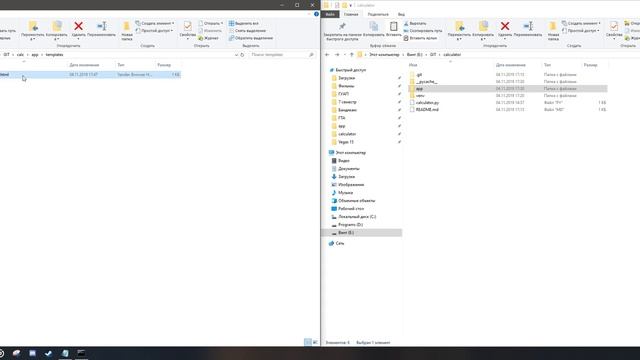Open Share tab in calculator window
The width and height of the screenshot is (640, 360).
coord(378,14)
